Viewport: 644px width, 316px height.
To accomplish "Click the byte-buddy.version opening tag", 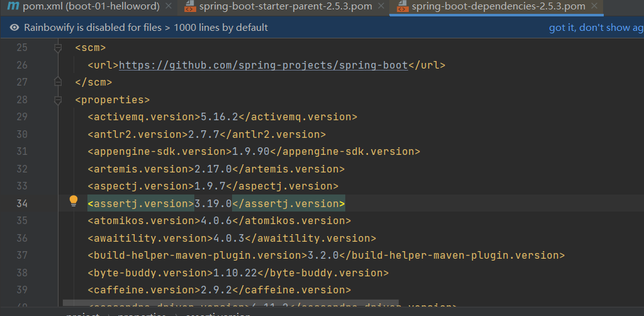I will [x=148, y=273].
